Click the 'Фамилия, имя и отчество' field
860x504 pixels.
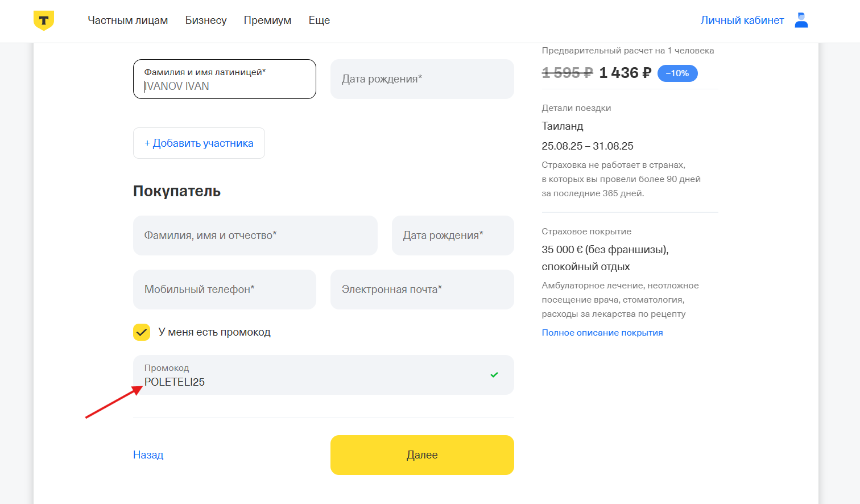pyautogui.click(x=255, y=236)
